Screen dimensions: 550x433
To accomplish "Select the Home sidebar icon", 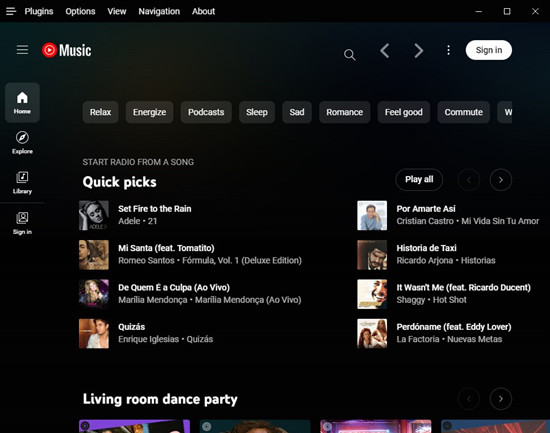I will coord(22,102).
